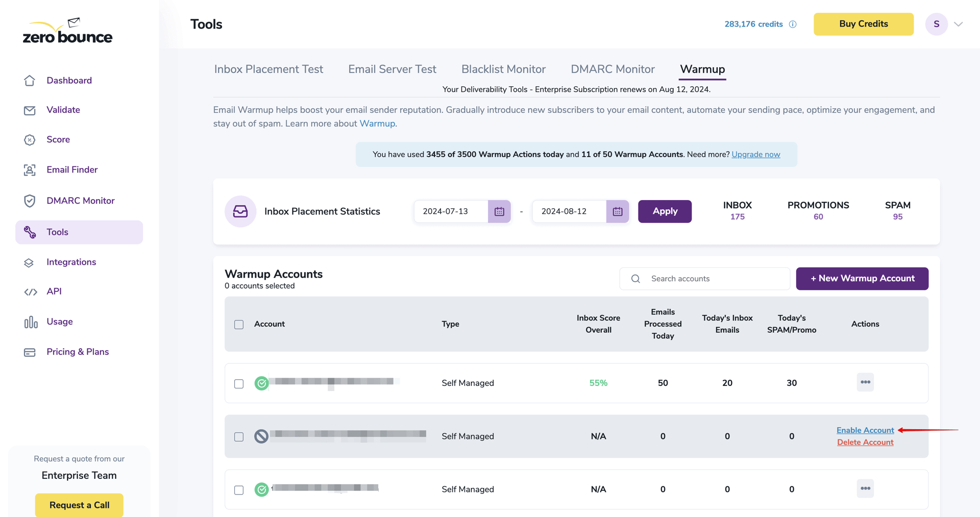Check the select-all accounts checkbox
Viewport: 980px width, 517px height.
point(238,324)
